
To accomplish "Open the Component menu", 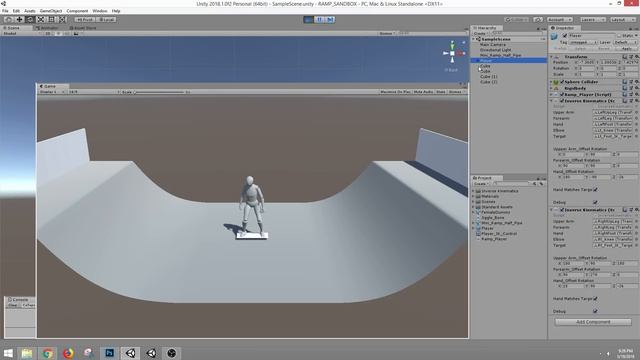I will click(77, 11).
